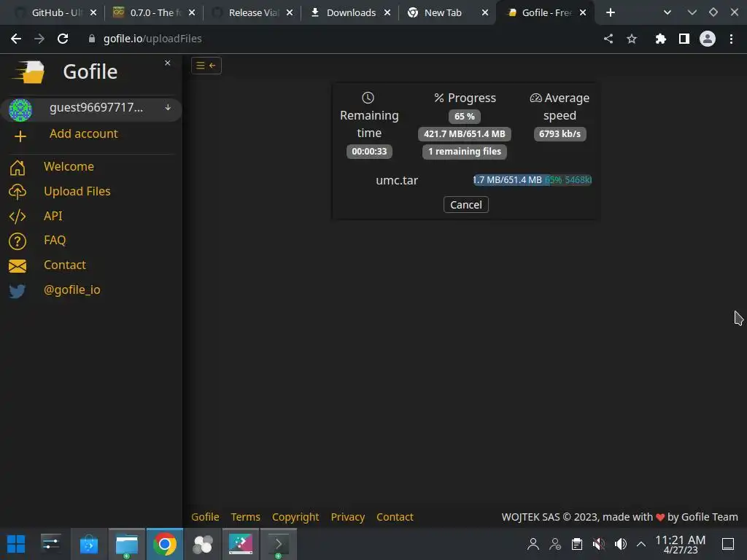Click the Contact envelope icon
The width and height of the screenshot is (747, 560).
point(18,265)
